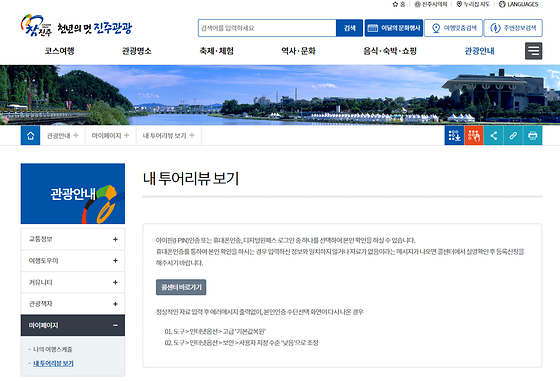This screenshot has width=560, height=381.
Task: Open 진주시의회 link at top
Action: (431, 4)
